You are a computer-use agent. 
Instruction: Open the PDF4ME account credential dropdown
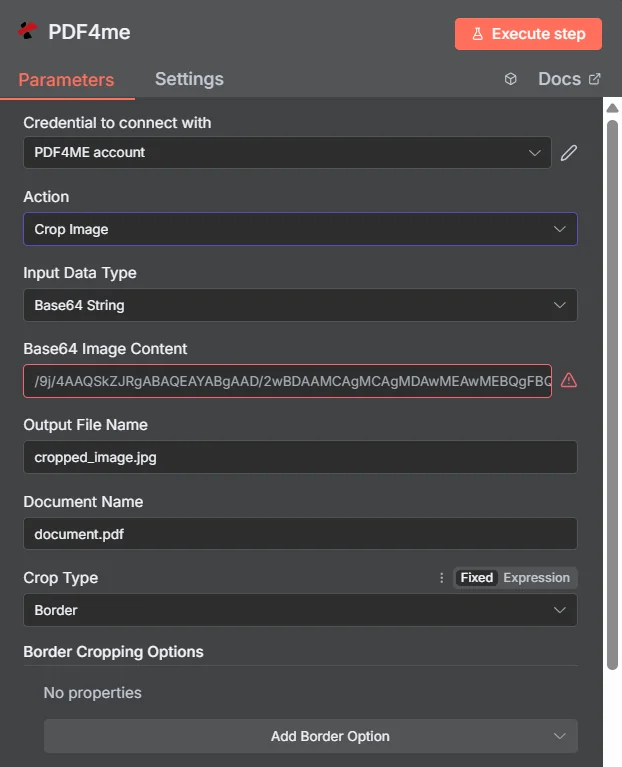[x=288, y=153]
